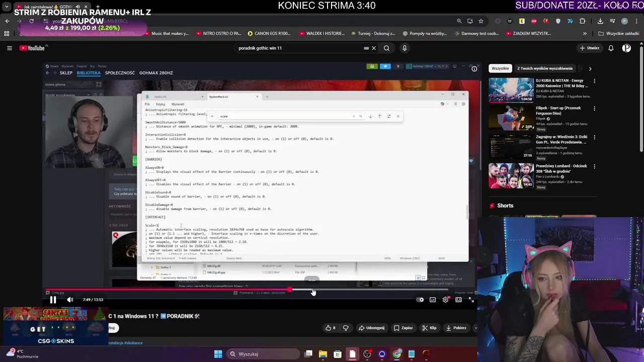Image resolution: width=644 pixels, height=362 pixels.
Task: Go fullscreen in the player
Action: (x=471, y=300)
